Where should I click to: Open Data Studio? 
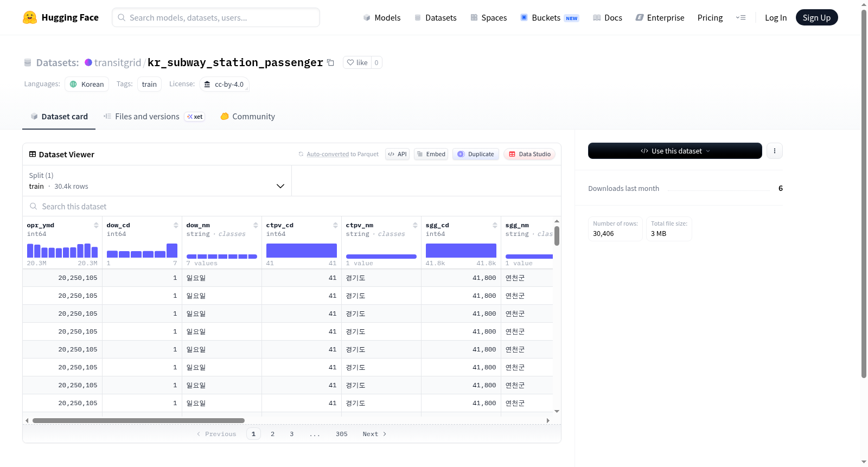(x=529, y=154)
